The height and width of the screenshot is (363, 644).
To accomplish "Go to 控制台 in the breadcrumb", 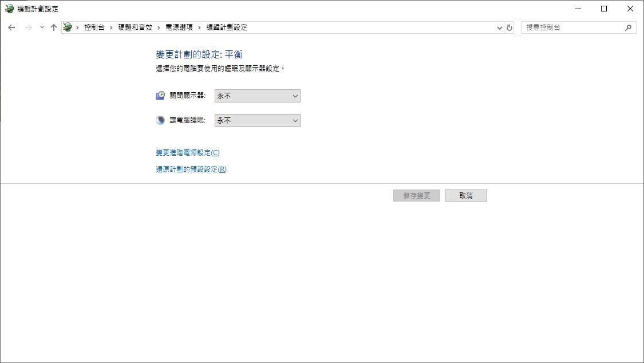I will point(94,27).
